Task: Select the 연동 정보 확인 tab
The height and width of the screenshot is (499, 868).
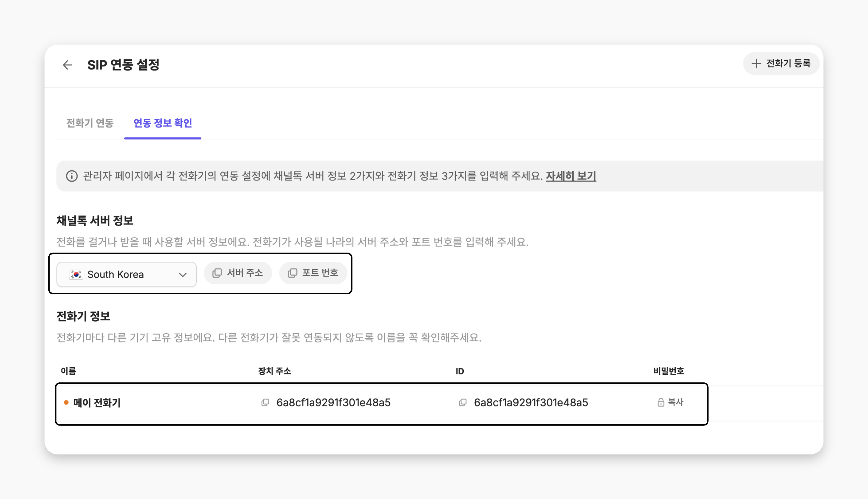Action: [x=163, y=123]
